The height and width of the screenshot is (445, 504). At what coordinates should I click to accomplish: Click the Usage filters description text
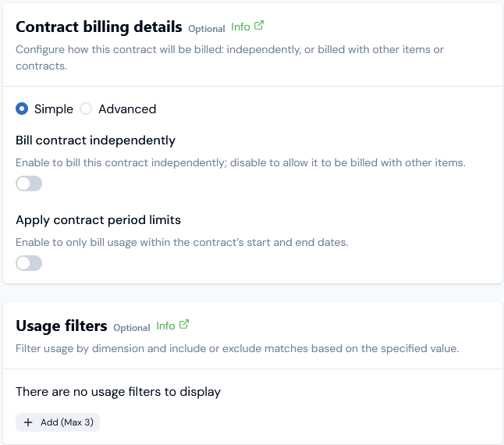point(237,348)
